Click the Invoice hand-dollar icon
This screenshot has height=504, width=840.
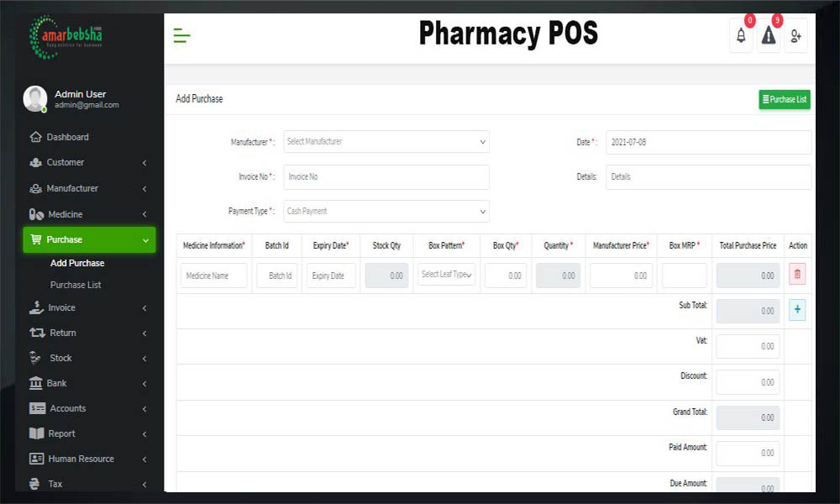coord(36,307)
